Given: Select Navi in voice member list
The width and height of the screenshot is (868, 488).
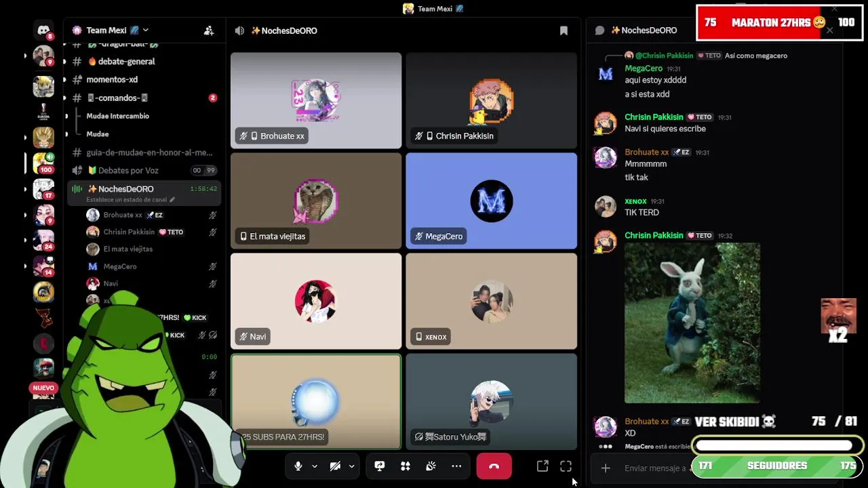Looking at the screenshot, I should coord(151,283).
